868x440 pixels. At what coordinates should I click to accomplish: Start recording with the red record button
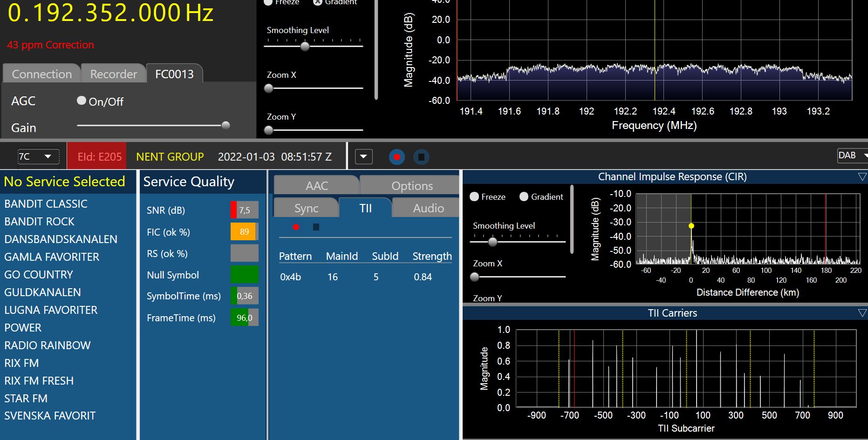[x=396, y=157]
